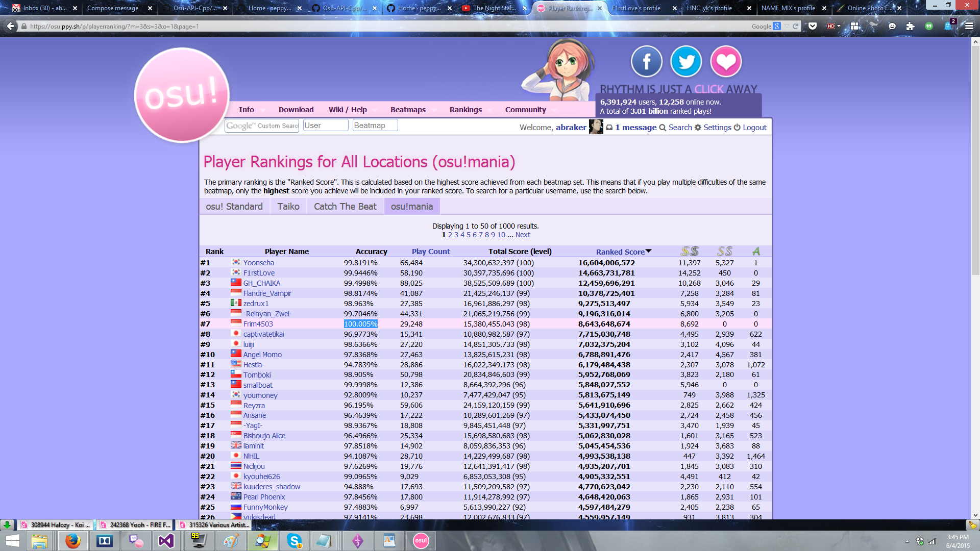Click the browser back arrow
Viewport: 980px width, 551px height.
(x=10, y=26)
